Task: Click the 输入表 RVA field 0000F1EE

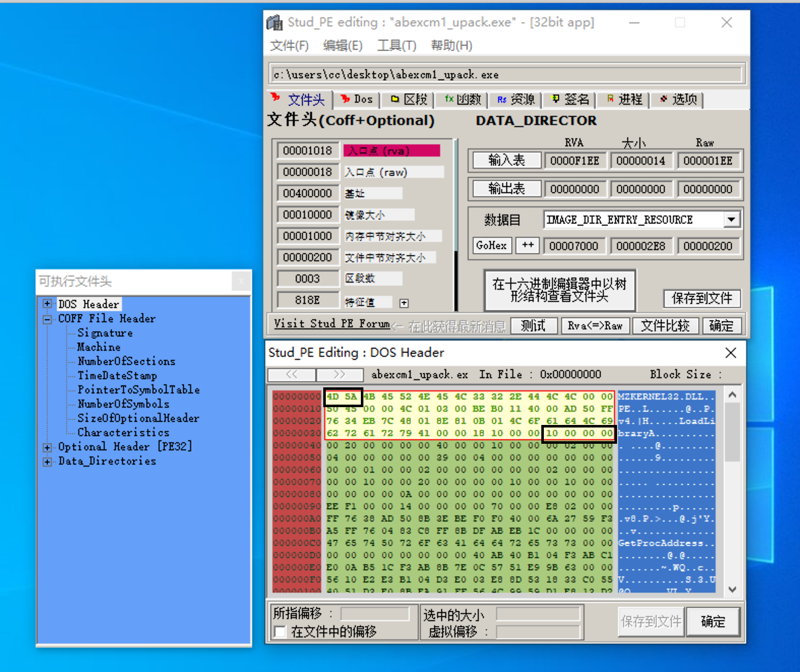Action: pyautogui.click(x=575, y=161)
